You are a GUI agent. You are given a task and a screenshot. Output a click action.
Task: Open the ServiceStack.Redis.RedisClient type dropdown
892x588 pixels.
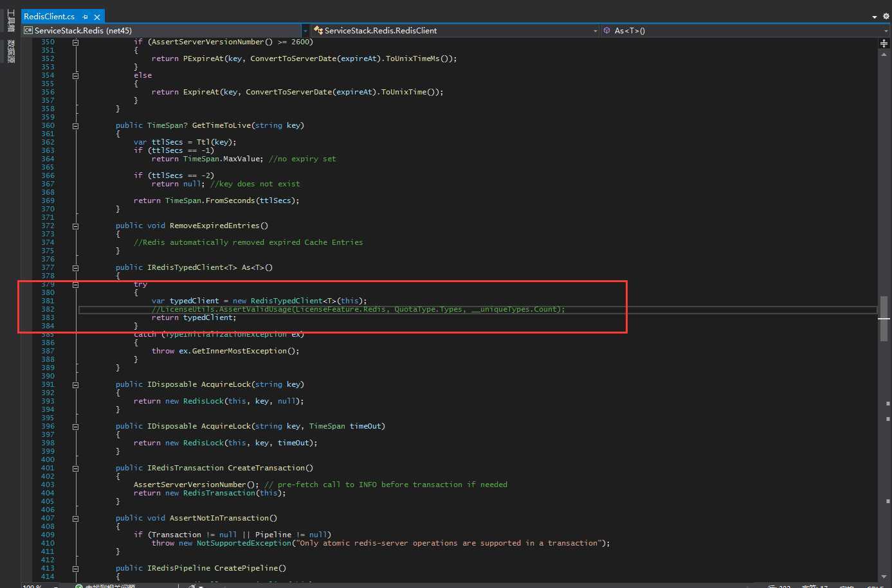[x=595, y=30]
